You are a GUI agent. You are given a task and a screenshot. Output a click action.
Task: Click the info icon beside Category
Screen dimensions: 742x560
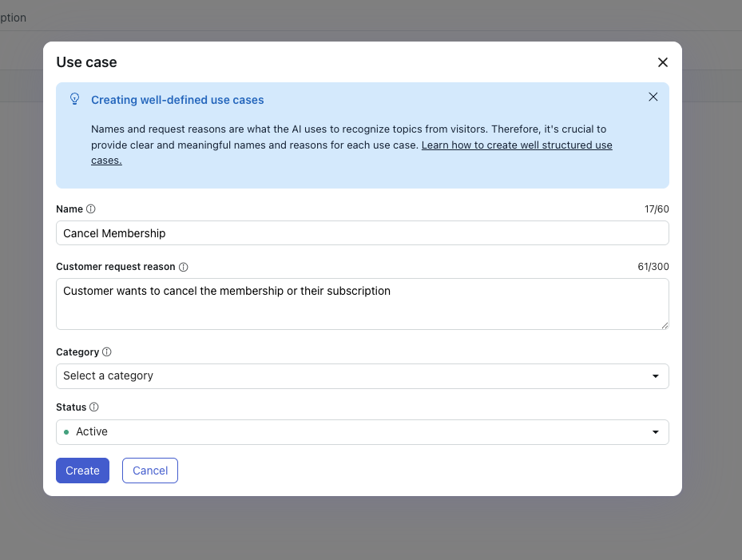pyautogui.click(x=107, y=351)
